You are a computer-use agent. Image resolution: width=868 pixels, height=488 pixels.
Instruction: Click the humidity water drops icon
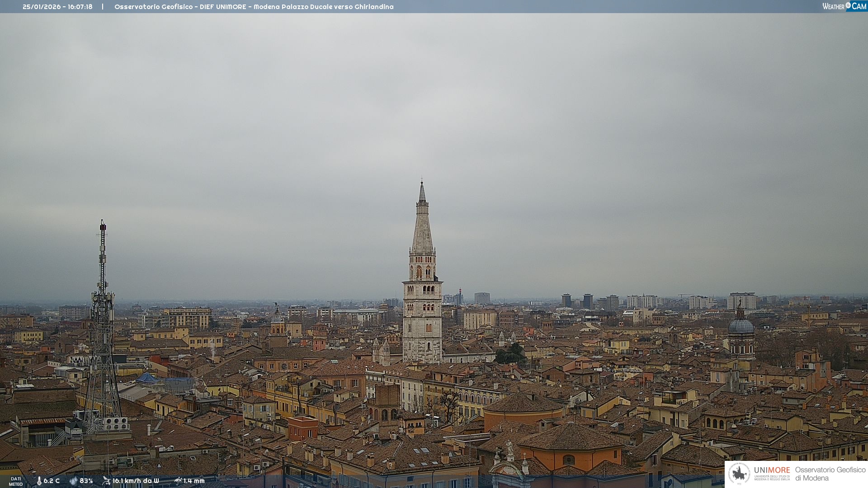pyautogui.click(x=73, y=481)
